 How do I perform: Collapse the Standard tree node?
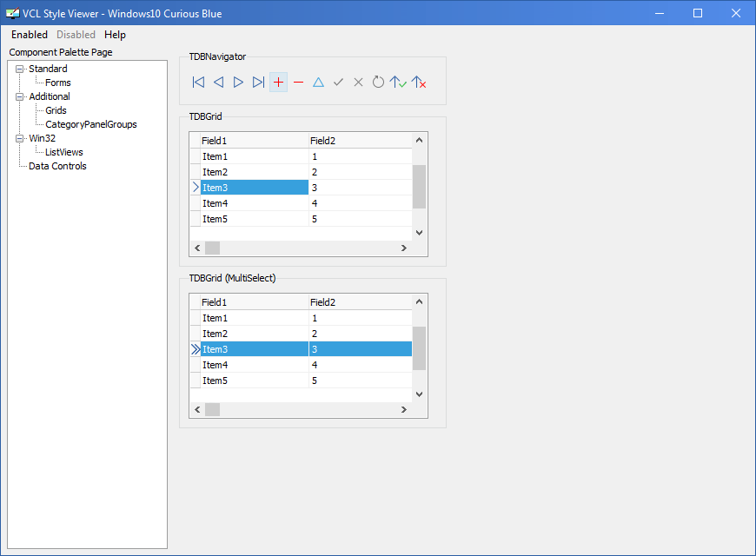tap(19, 69)
